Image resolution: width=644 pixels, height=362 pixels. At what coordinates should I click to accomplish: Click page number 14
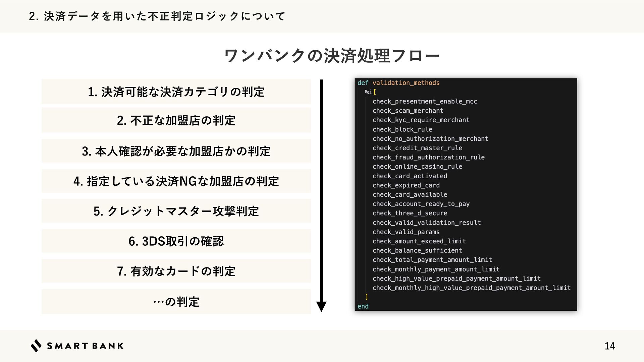[x=609, y=346]
